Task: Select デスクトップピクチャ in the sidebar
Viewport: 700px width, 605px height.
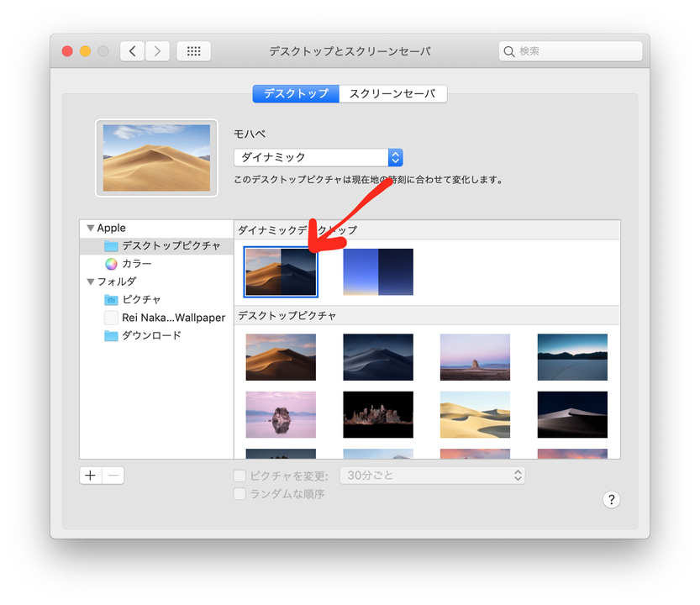Action: click(156, 246)
